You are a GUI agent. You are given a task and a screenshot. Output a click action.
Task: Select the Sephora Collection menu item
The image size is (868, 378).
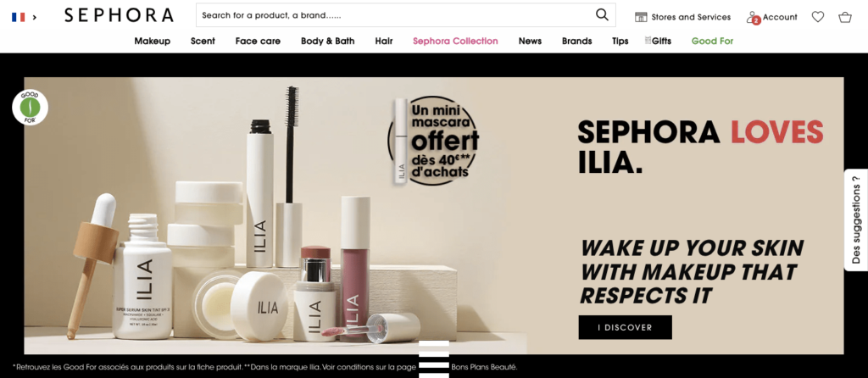(x=455, y=41)
